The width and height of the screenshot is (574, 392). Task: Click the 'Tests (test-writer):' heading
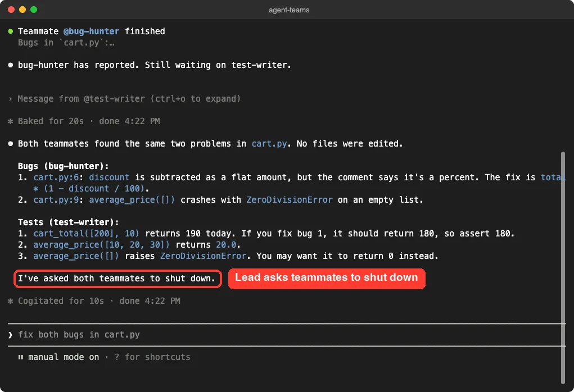click(69, 222)
